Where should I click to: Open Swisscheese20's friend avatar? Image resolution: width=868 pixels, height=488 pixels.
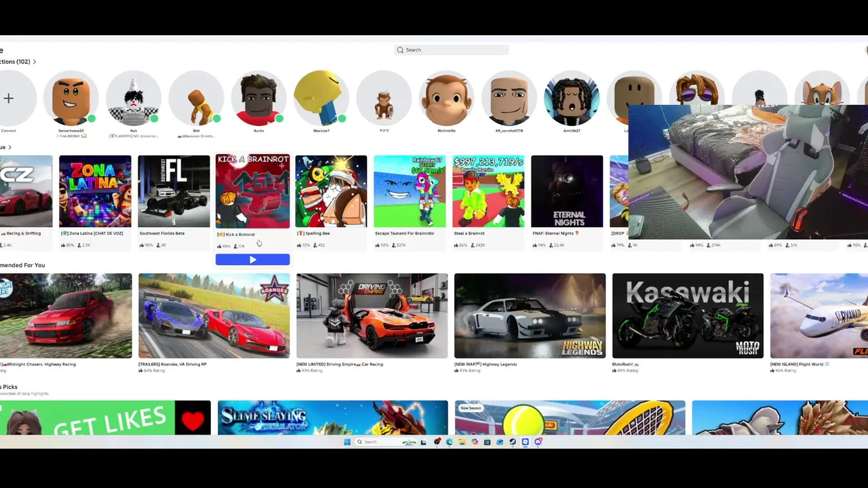click(71, 98)
